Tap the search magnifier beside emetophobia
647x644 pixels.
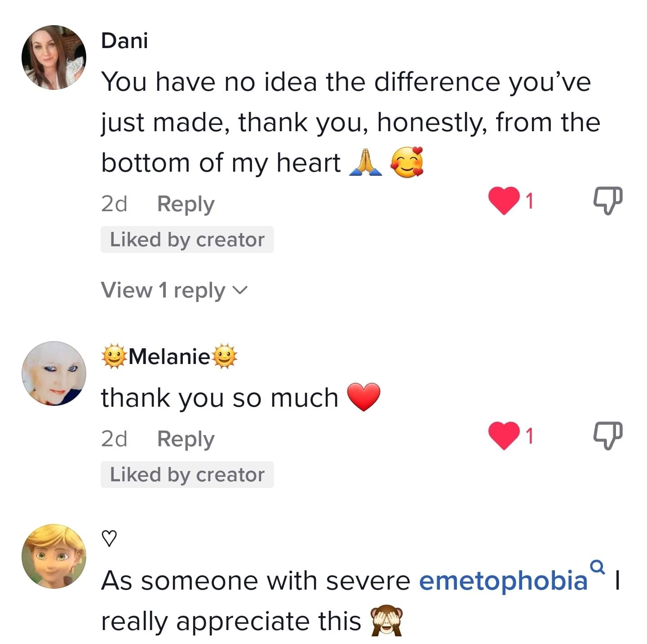pos(597,566)
